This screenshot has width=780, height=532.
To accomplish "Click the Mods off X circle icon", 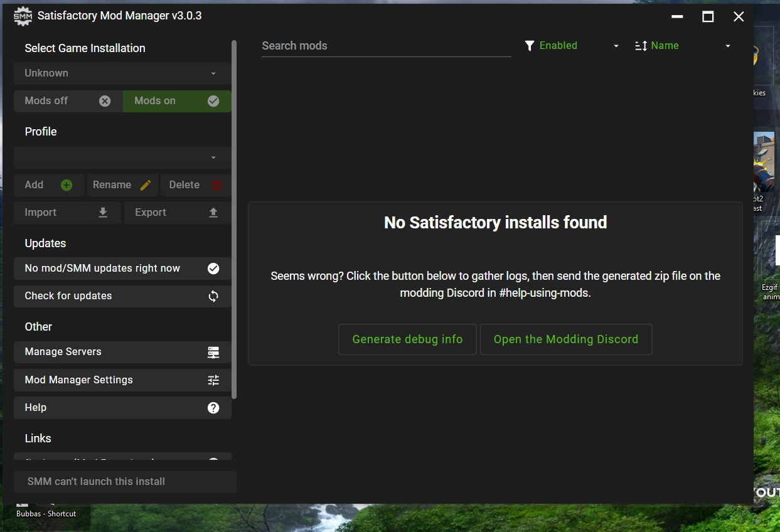I will 105,101.
